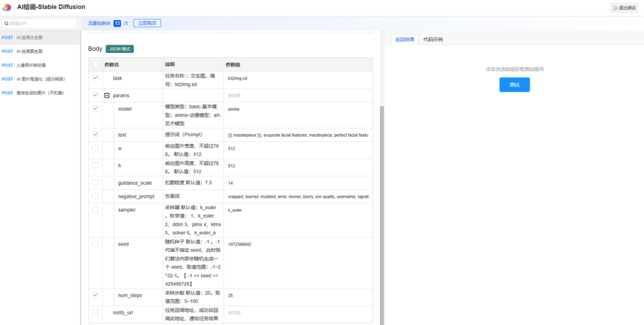Image resolution: width=644 pixels, height=325 pixels.
Task: Edit the num_steps value 25
Action: [297, 295]
